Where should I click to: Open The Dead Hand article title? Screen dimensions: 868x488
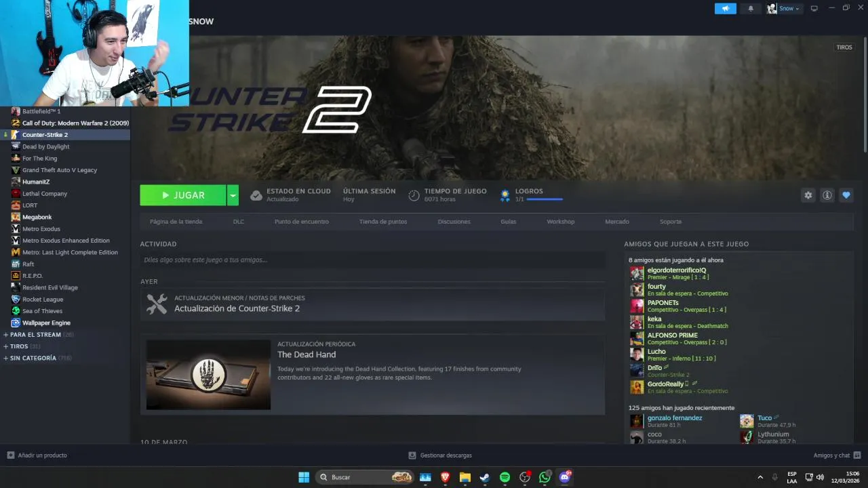pyautogui.click(x=307, y=354)
